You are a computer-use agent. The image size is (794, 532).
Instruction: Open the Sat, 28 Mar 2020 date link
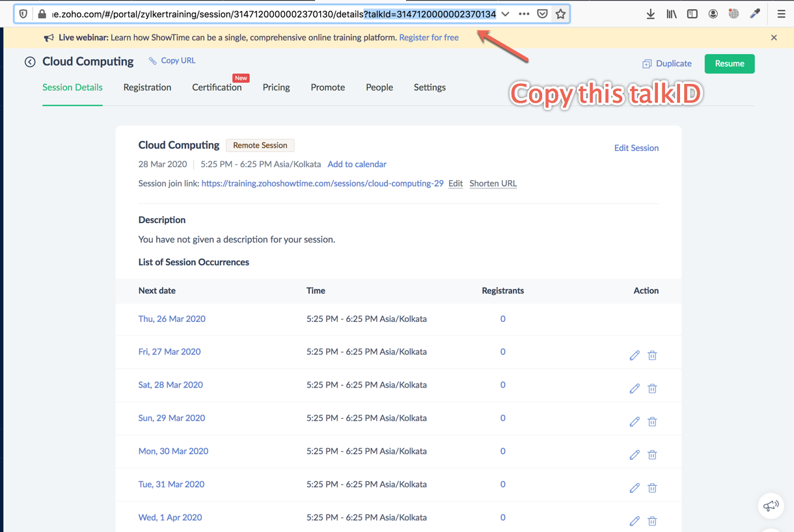pyautogui.click(x=171, y=385)
